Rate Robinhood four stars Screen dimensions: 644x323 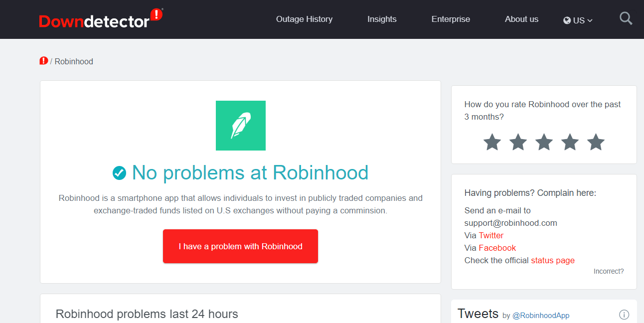point(570,142)
